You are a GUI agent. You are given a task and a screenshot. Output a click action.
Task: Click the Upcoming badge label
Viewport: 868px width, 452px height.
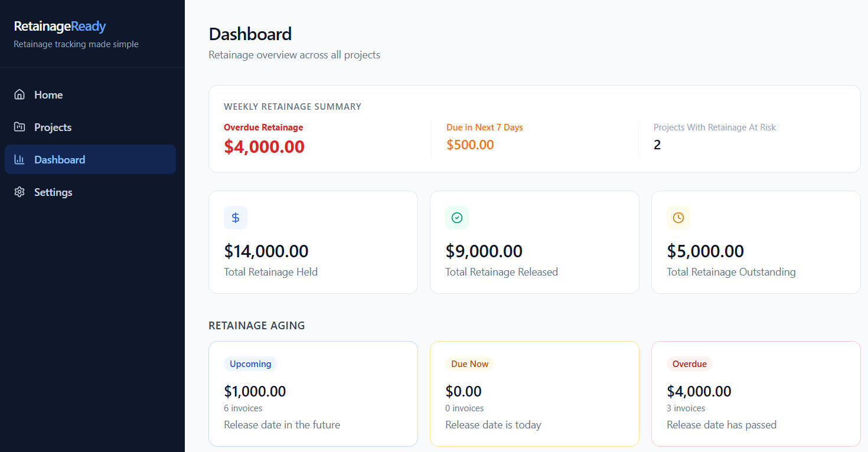point(250,364)
